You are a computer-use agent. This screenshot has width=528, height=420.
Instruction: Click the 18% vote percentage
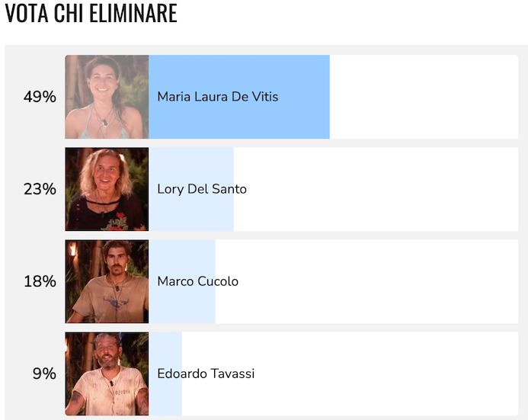point(40,281)
